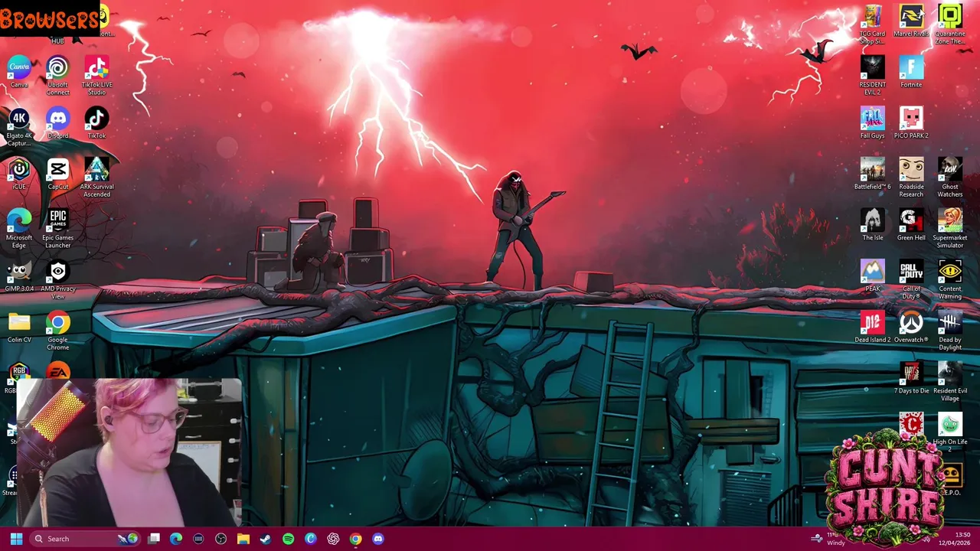Select the Roadside Research icon
Screen dimensions: 980x551
tap(911, 178)
